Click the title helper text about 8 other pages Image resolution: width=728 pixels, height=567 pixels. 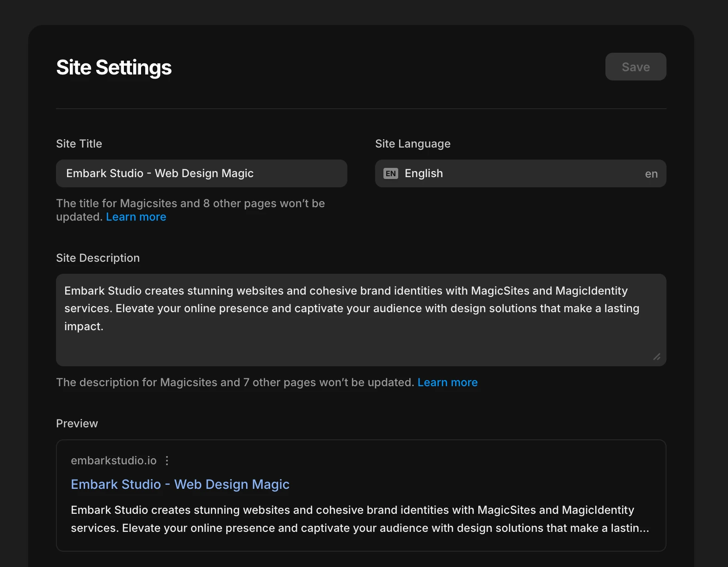click(x=190, y=203)
